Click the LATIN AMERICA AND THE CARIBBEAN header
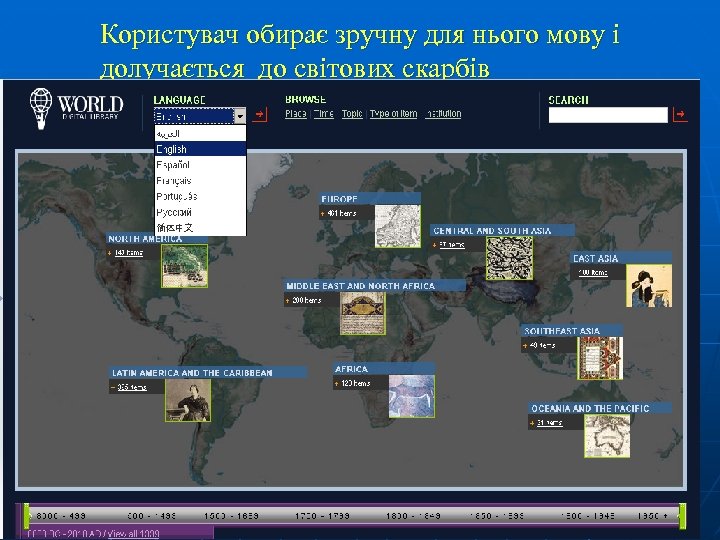 click(208, 373)
